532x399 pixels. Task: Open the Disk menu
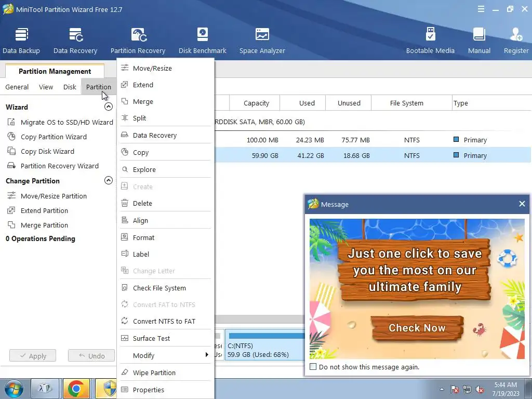click(x=70, y=87)
